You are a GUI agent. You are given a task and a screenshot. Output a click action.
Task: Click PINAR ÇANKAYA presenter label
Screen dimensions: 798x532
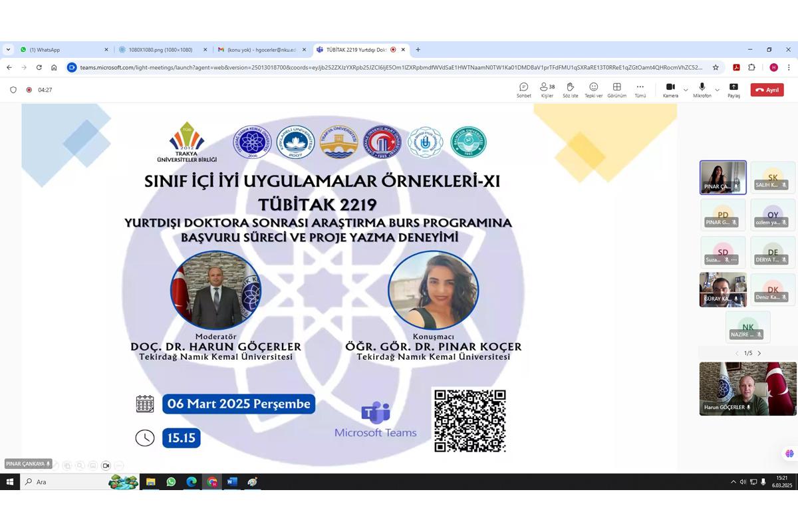pos(29,464)
